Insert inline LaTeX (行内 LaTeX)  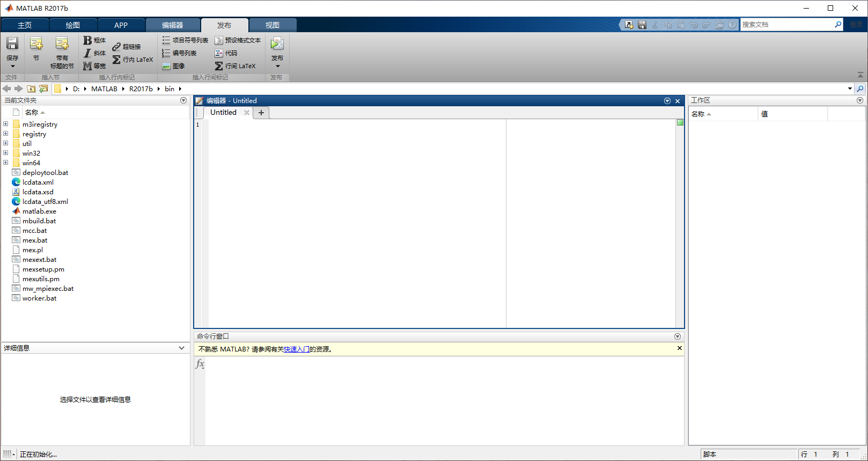click(133, 60)
